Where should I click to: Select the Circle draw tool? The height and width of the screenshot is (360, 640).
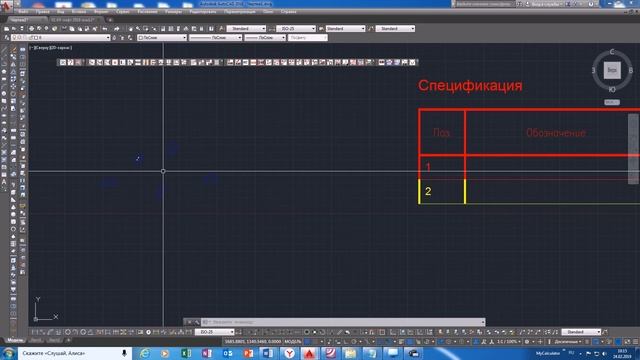[x=4, y=94]
